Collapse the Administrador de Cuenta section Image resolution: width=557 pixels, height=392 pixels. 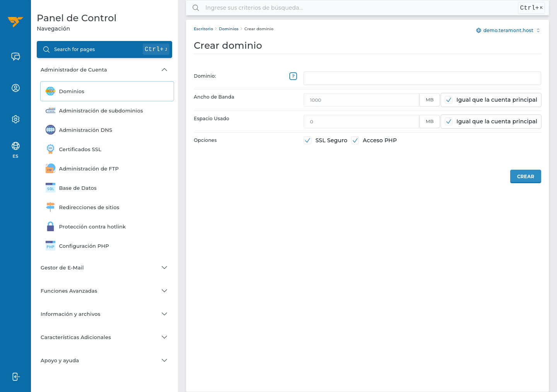pyautogui.click(x=104, y=70)
